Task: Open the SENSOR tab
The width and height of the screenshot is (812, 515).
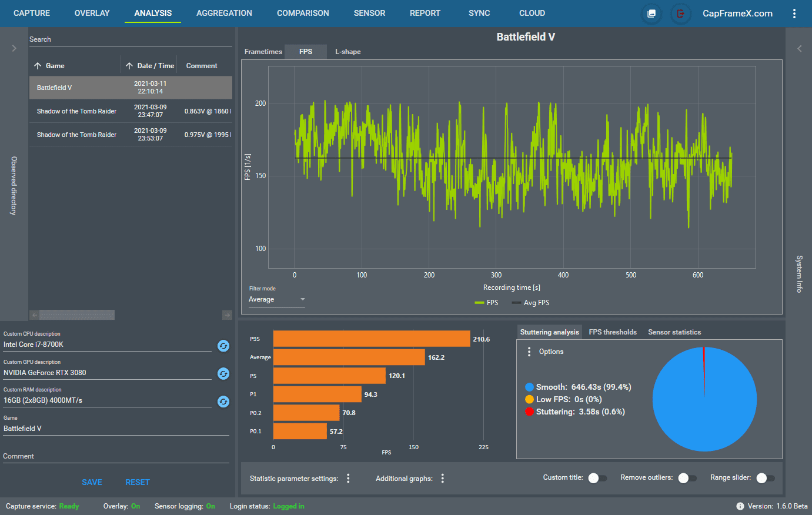Action: 370,13
